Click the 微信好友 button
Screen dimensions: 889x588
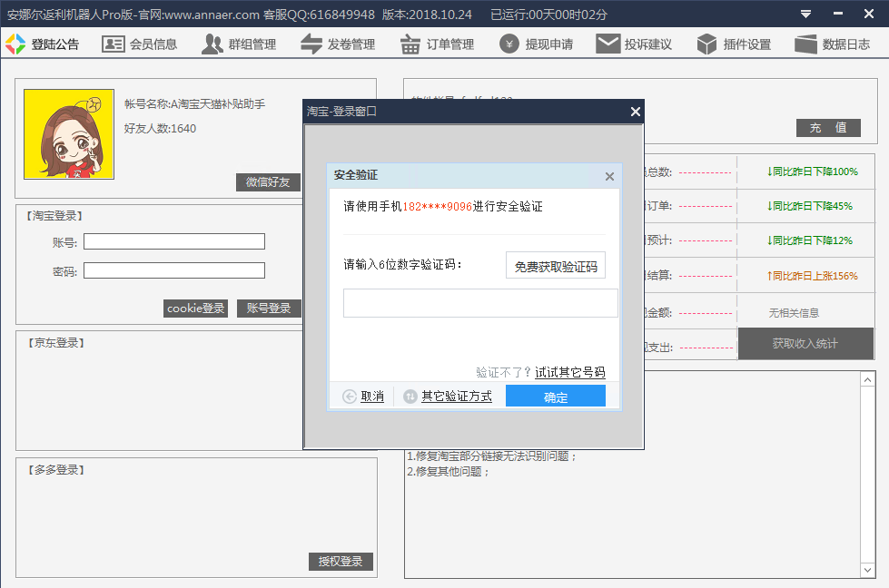(268, 182)
